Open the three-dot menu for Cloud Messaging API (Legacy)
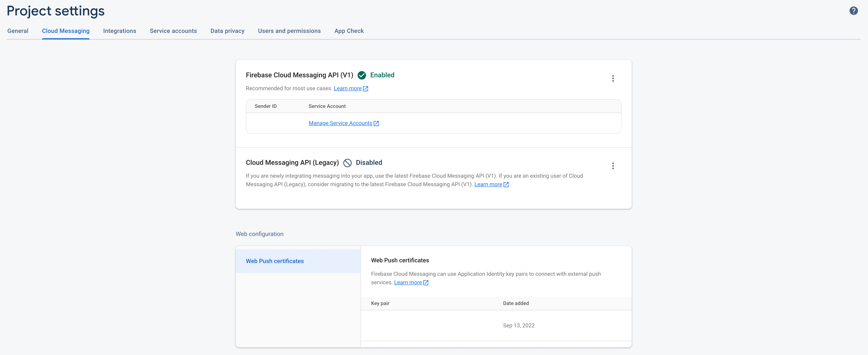This screenshot has width=868, height=355. click(x=613, y=166)
